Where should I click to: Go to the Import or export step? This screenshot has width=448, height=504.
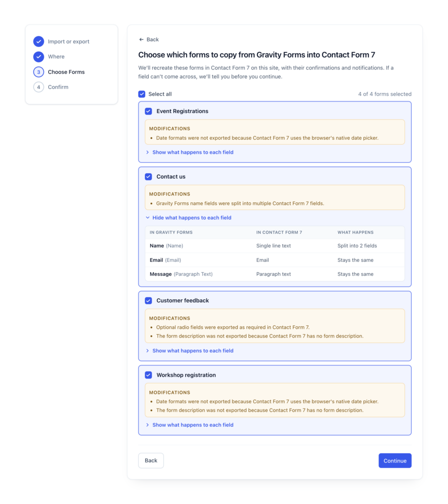tap(68, 41)
